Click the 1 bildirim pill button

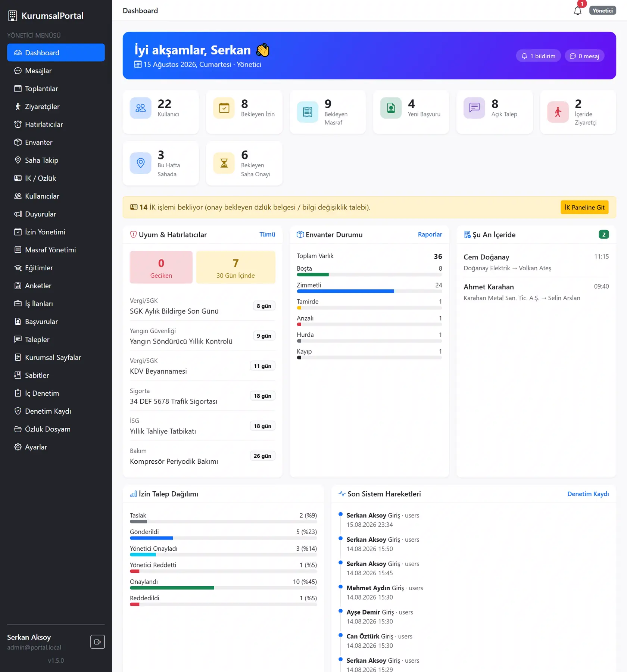(x=538, y=56)
